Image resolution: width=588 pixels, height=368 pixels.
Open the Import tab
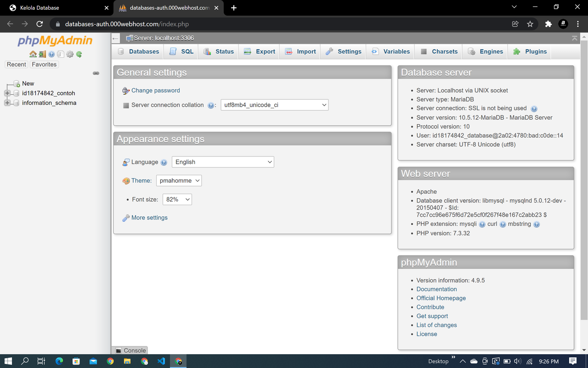pyautogui.click(x=300, y=52)
